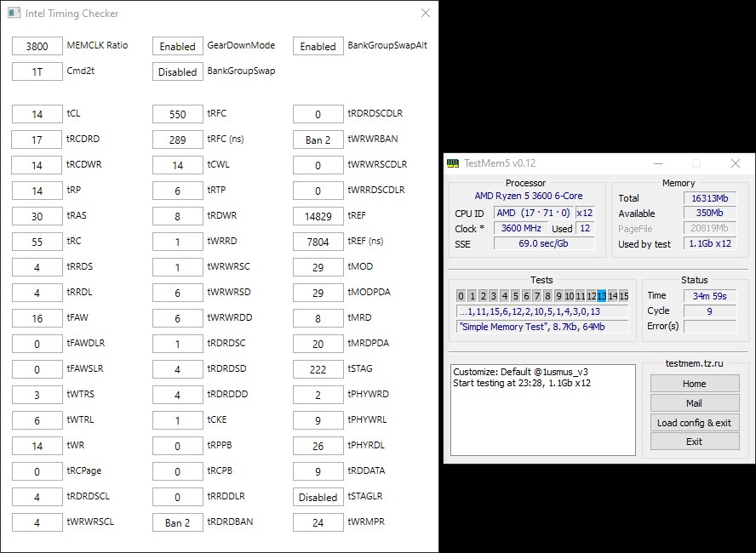756x553 pixels.
Task: Click the tFAW value 16
Action: point(37,318)
